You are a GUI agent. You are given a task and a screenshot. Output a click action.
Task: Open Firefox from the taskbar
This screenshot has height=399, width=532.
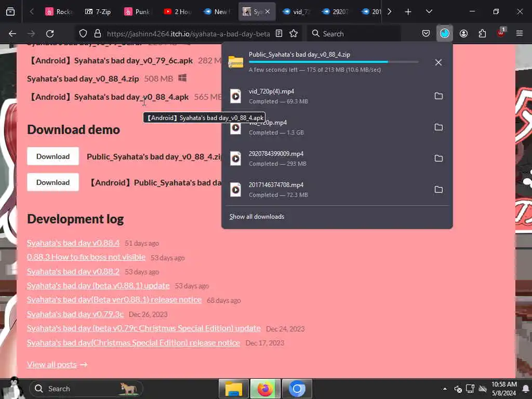click(x=265, y=389)
